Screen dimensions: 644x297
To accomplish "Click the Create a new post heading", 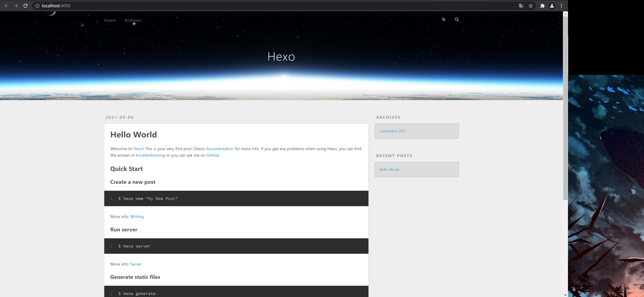I will tap(133, 182).
